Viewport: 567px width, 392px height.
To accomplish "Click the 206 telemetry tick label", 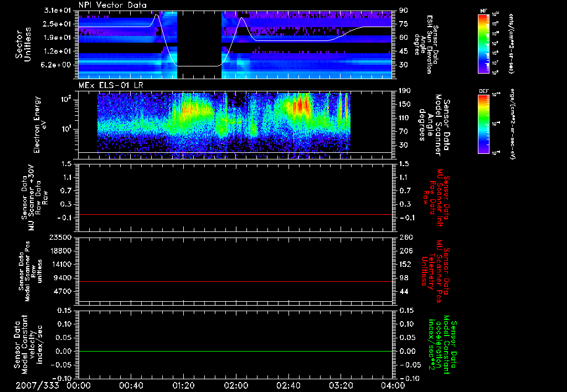I will [x=405, y=251].
